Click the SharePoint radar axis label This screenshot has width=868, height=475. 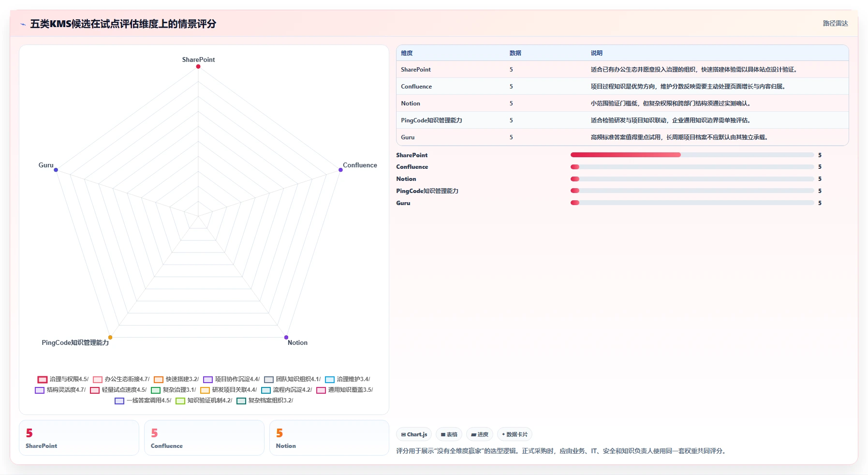click(x=198, y=59)
